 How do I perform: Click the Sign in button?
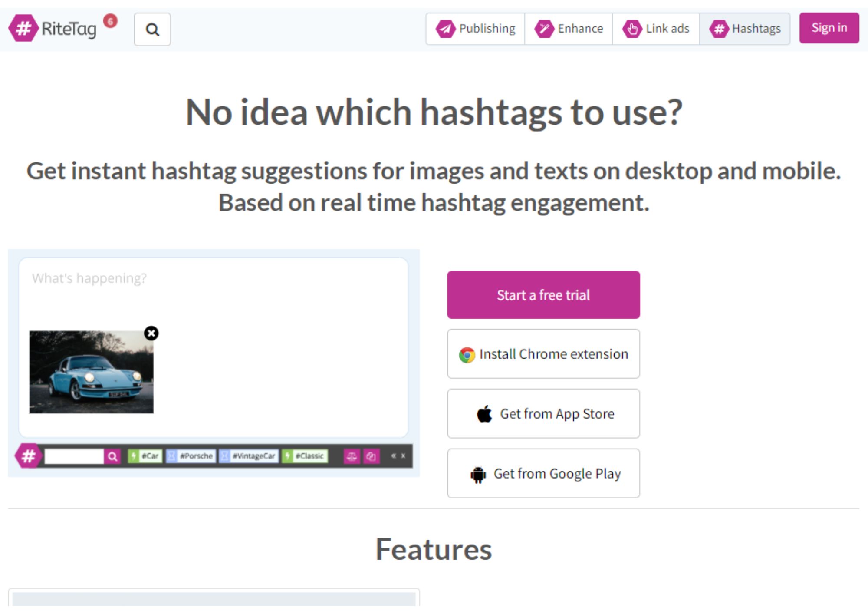[829, 28]
